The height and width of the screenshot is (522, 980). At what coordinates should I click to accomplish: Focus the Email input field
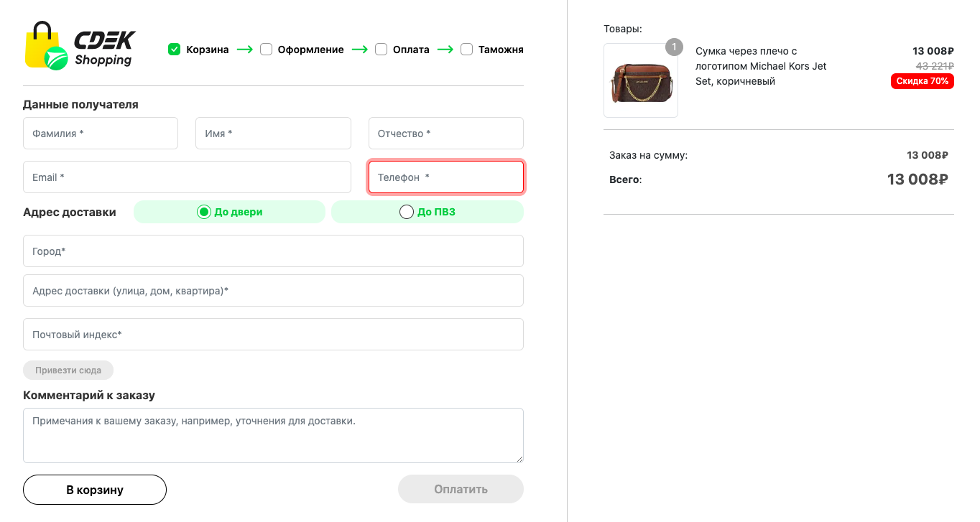187,177
